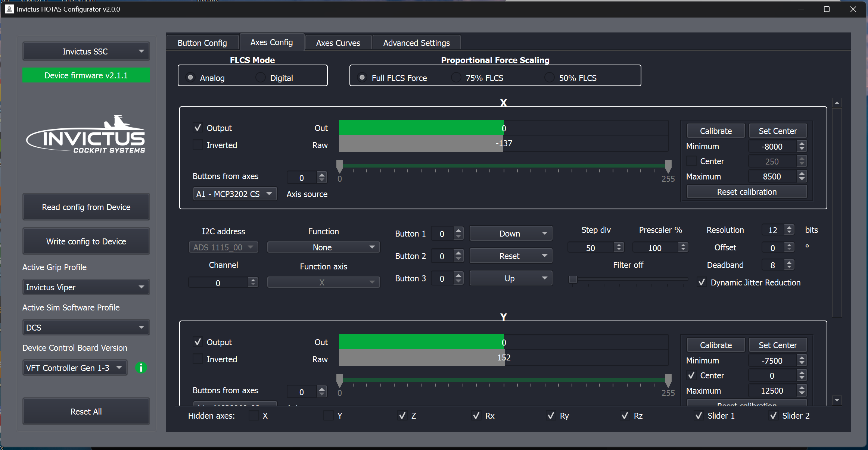Enable Inverted for the X axis
Image resolution: width=868 pixels, height=450 pixels.
198,145
